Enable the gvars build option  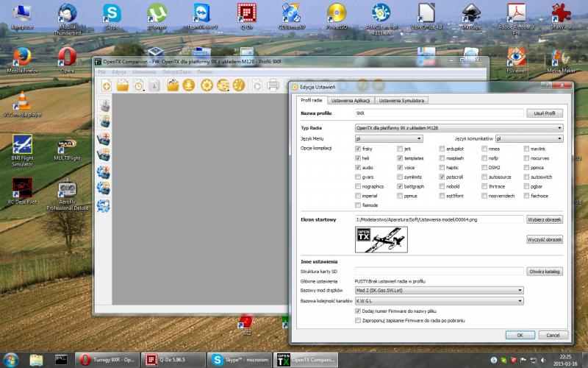coord(358,177)
